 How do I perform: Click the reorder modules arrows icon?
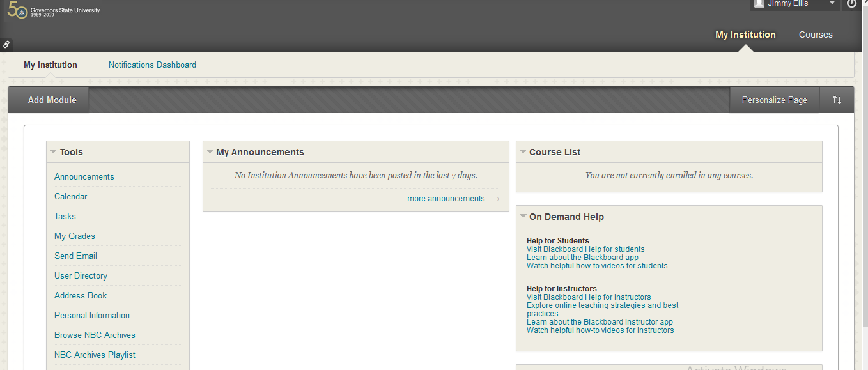pyautogui.click(x=837, y=100)
